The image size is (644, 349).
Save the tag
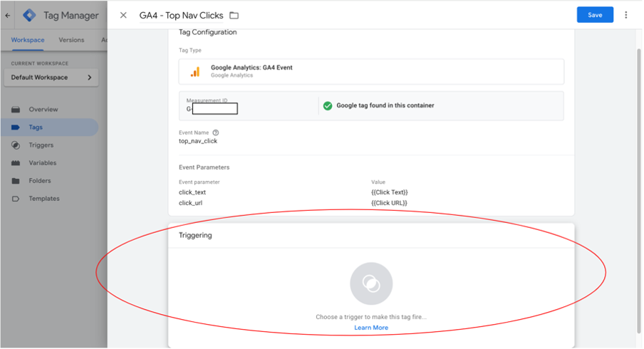point(595,15)
